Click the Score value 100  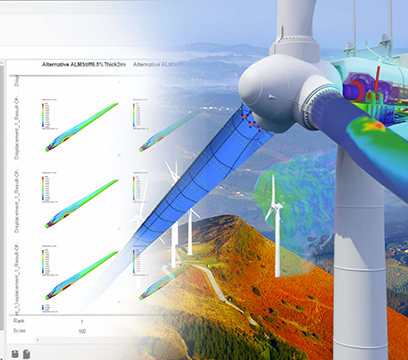click(82, 331)
